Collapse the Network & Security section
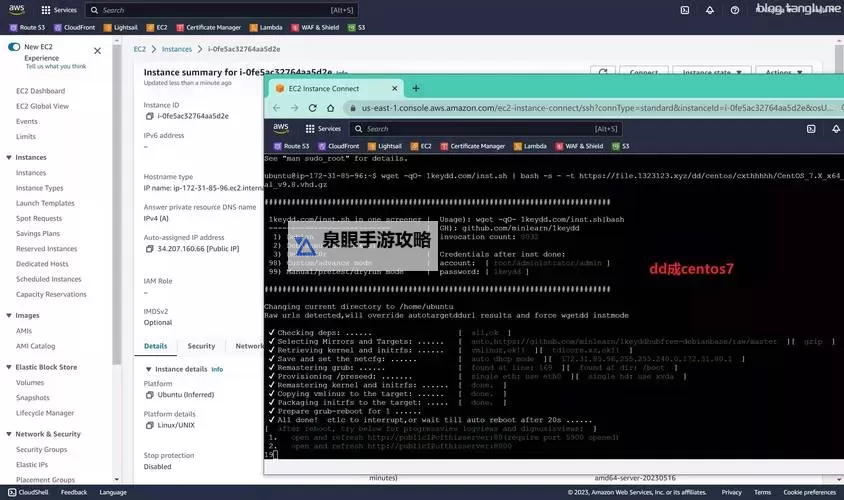This screenshot has width=844, height=500. (x=9, y=434)
